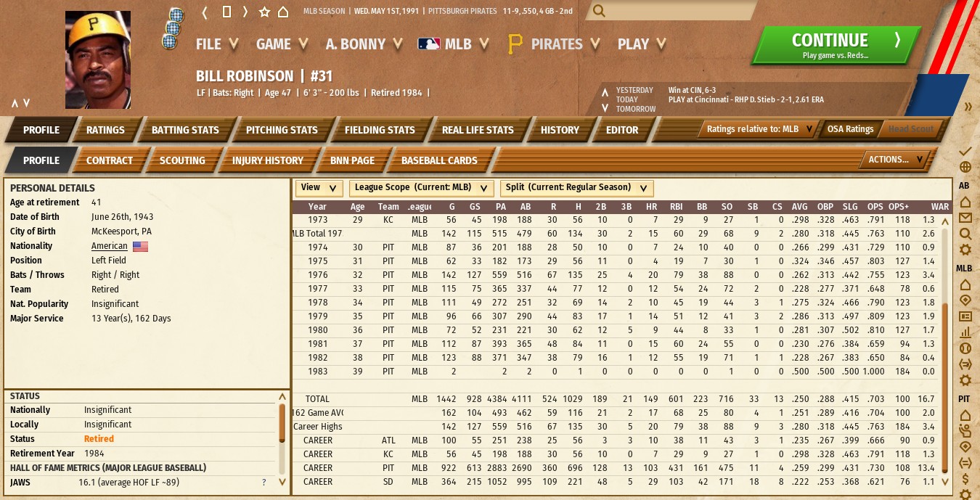Open the League Scope dropdown
980x500 pixels.
pos(422,188)
